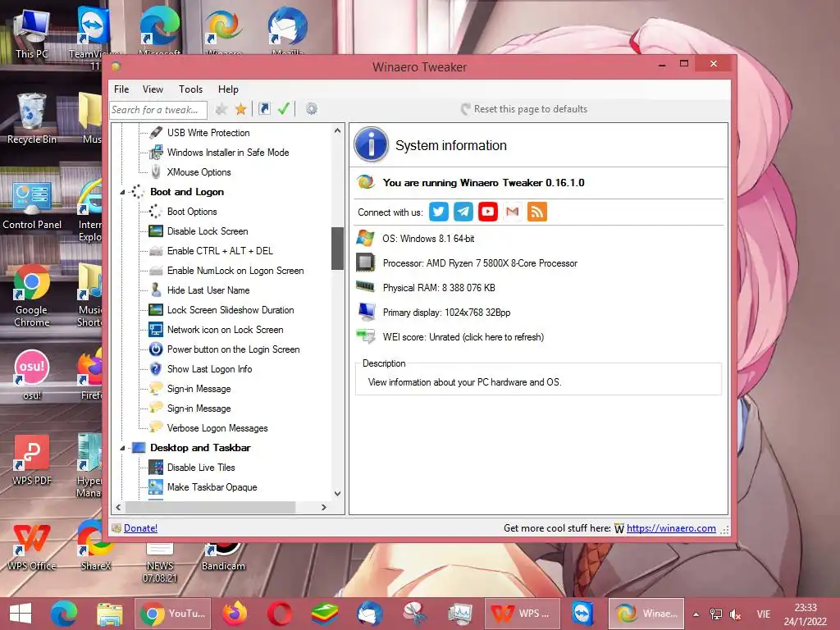Click the tree scrollbar up arrow

337,130
